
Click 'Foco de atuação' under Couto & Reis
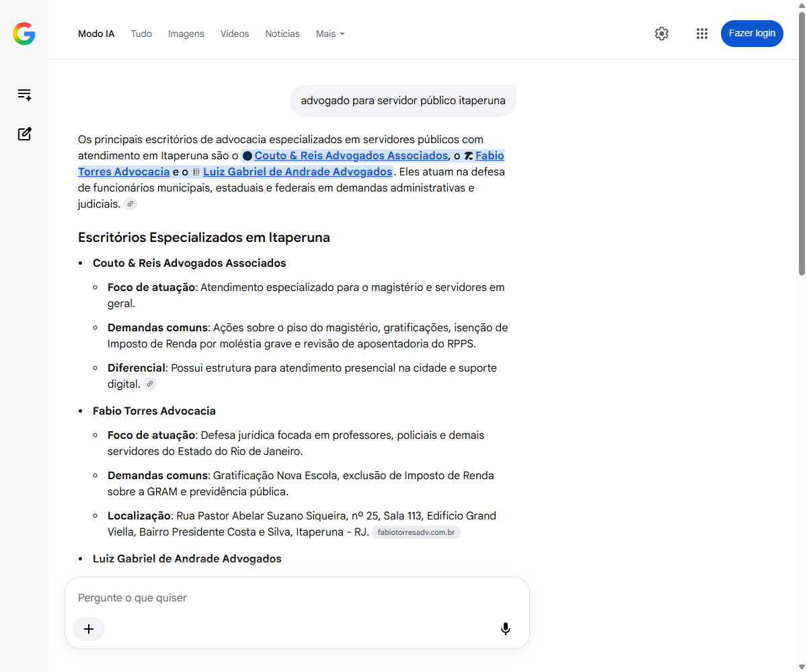click(x=151, y=288)
